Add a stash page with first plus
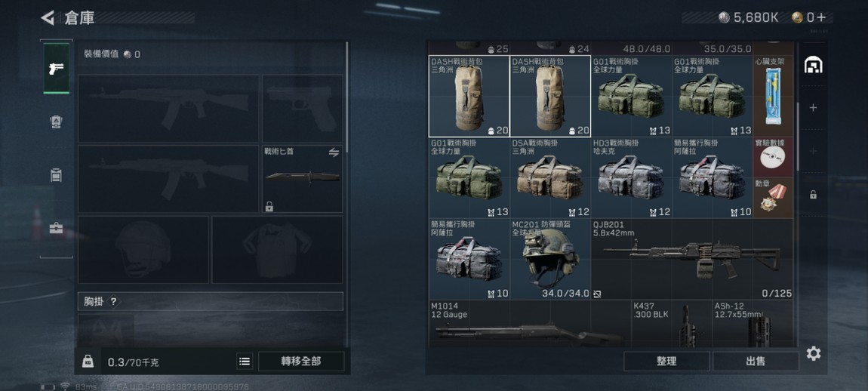The image size is (868, 391). [x=813, y=107]
